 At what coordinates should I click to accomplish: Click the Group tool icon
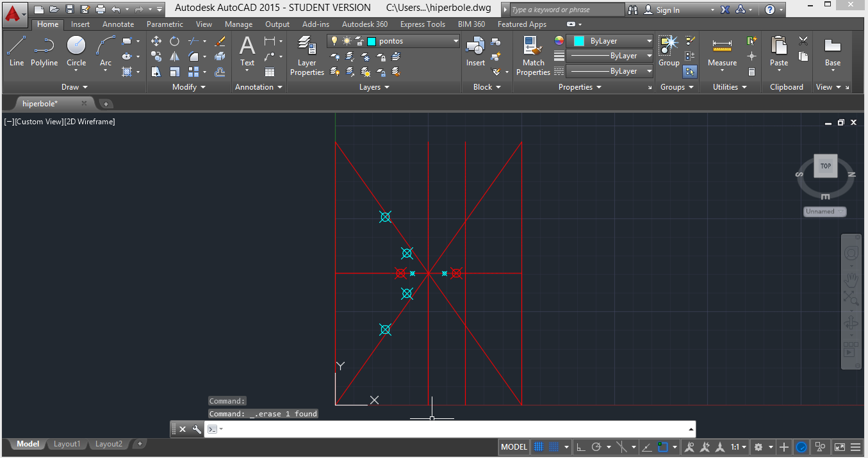click(669, 51)
